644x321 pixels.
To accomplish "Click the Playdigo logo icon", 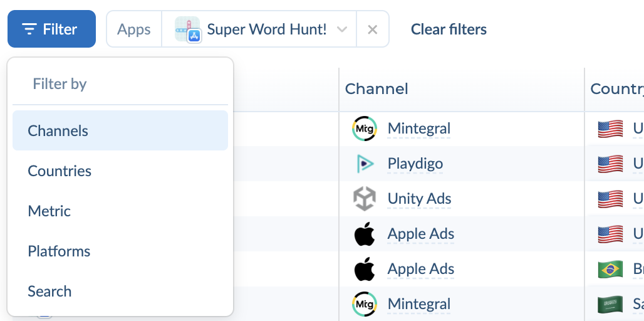I will click(365, 164).
